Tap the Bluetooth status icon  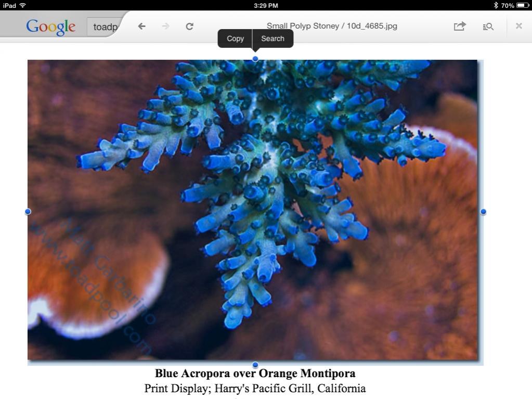click(x=496, y=5)
